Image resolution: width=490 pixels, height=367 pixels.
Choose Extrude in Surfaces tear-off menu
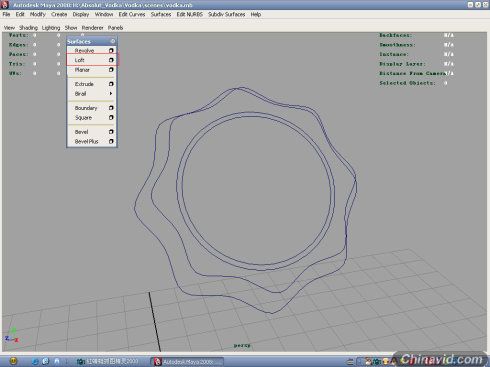click(84, 84)
